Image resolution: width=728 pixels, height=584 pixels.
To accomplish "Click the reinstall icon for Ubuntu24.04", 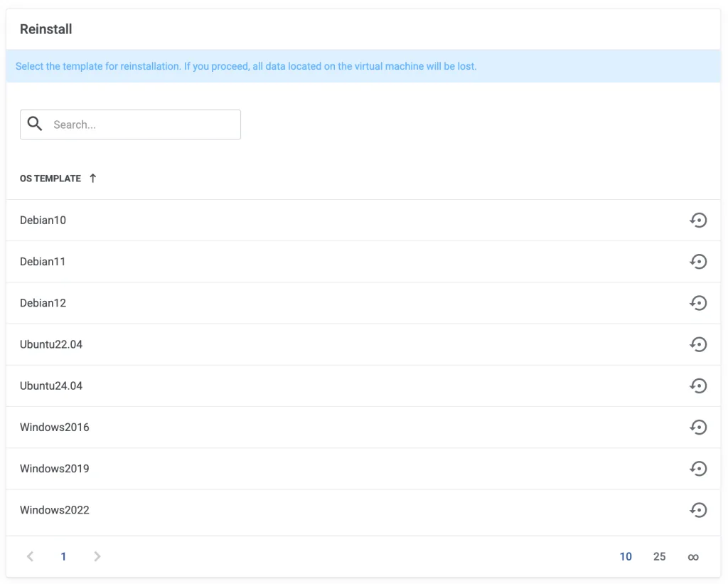I will (x=698, y=386).
